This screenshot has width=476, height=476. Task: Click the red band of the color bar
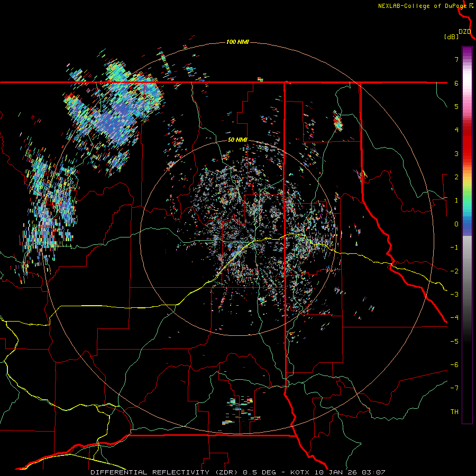pos(467,146)
